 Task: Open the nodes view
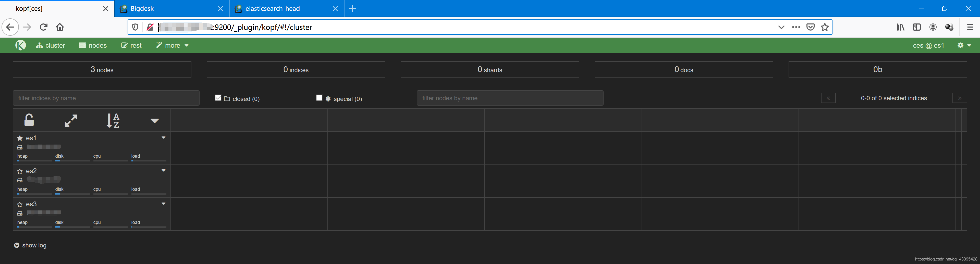click(x=93, y=45)
